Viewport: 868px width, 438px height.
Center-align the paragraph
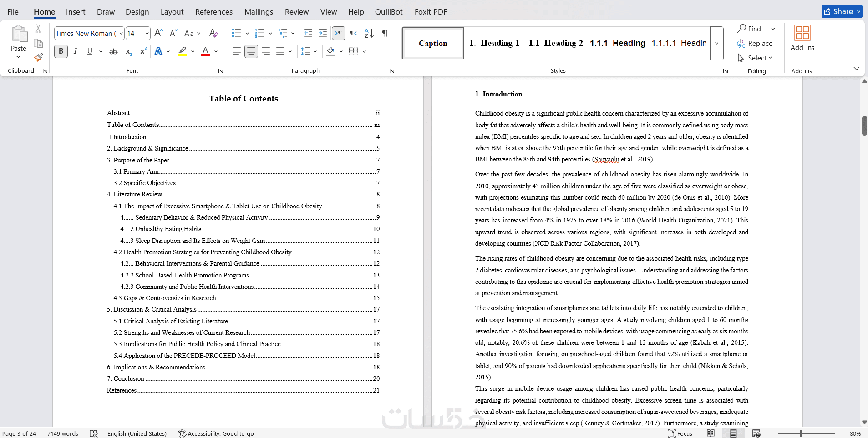click(251, 51)
